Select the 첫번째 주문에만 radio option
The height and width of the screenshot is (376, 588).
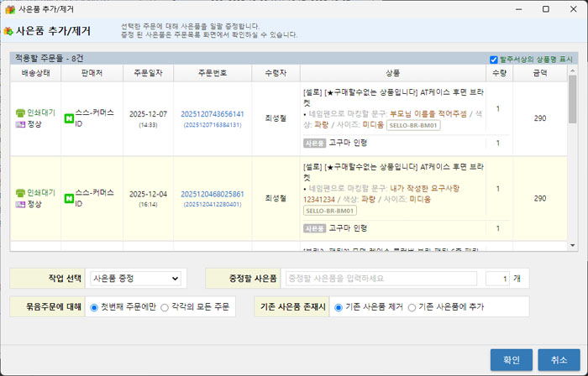pos(94,307)
